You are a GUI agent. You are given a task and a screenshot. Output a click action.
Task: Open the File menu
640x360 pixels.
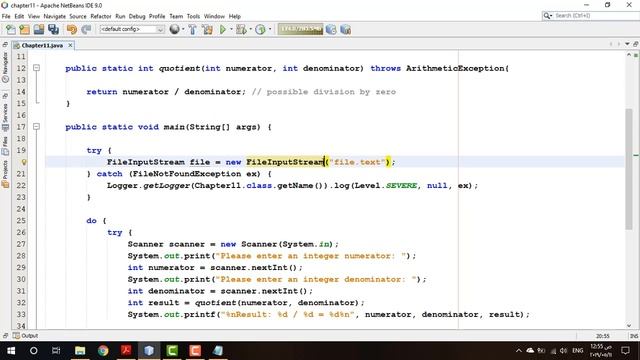pyautogui.click(x=6, y=16)
